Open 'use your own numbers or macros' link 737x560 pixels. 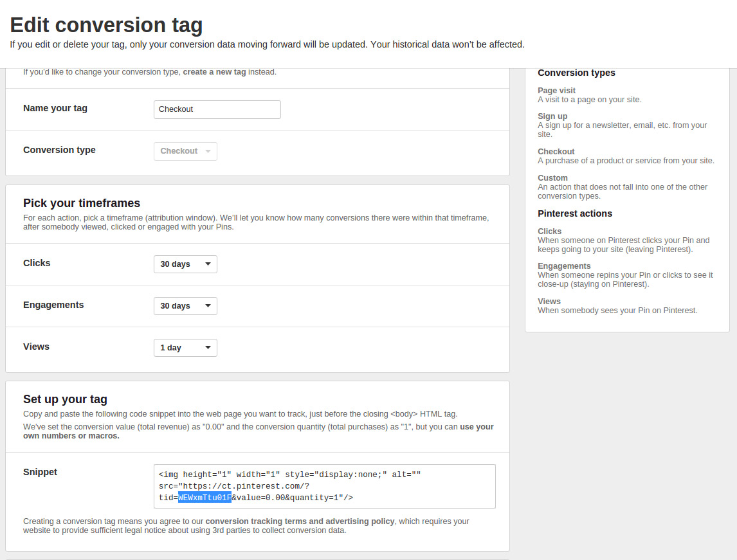(259, 431)
